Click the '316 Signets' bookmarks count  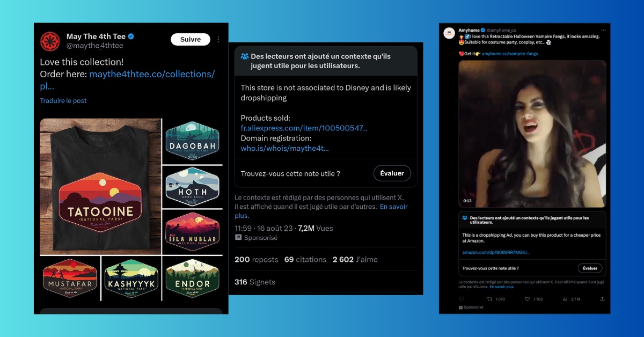coord(255,282)
